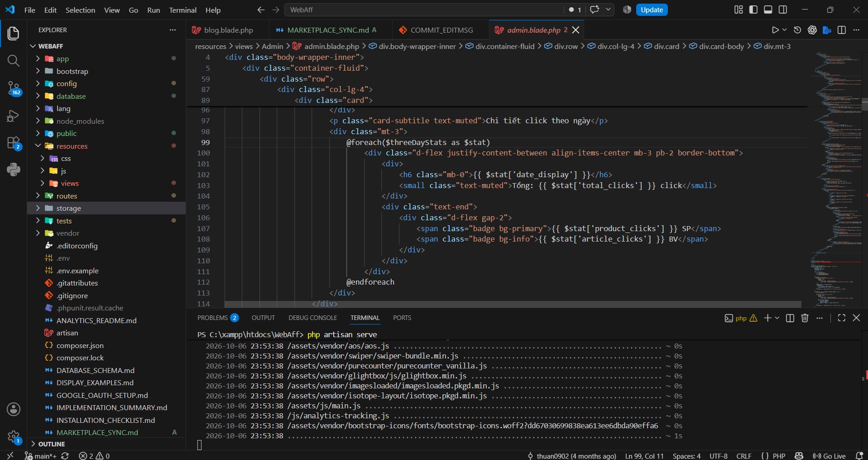This screenshot has height=460, width=868.
Task: Open the Search view in activity bar
Action: [13, 61]
